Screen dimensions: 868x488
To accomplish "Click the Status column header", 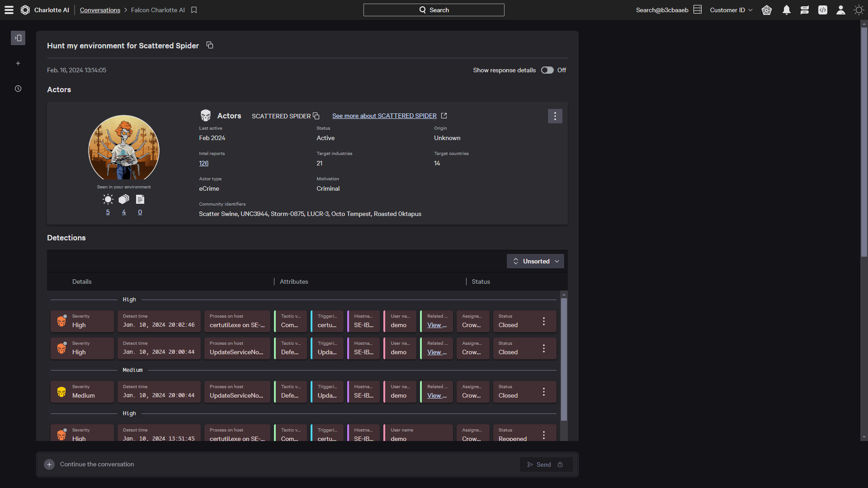I will point(481,282).
